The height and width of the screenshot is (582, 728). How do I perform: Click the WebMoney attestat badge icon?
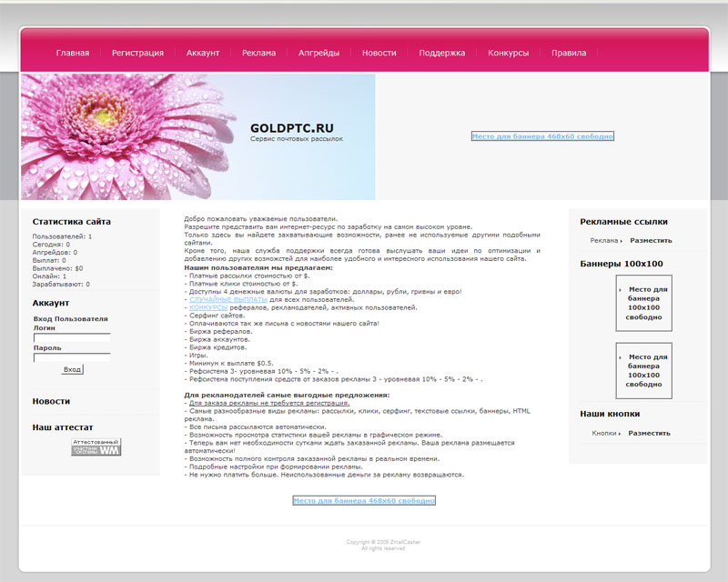point(96,447)
